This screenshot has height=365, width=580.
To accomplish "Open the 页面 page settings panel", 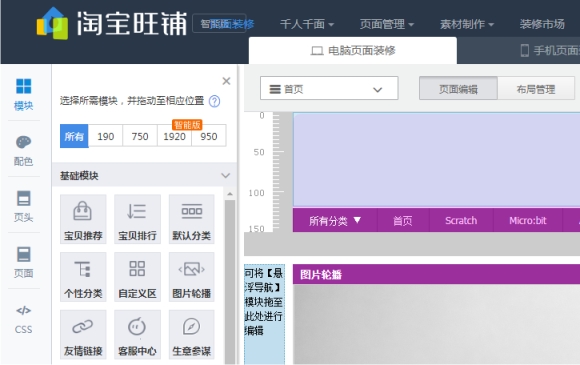I will [24, 263].
